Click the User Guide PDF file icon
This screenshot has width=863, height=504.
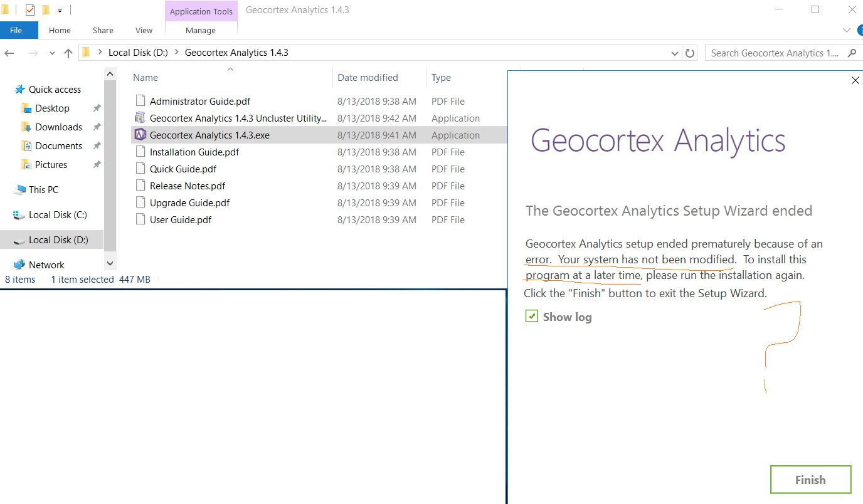(x=140, y=219)
